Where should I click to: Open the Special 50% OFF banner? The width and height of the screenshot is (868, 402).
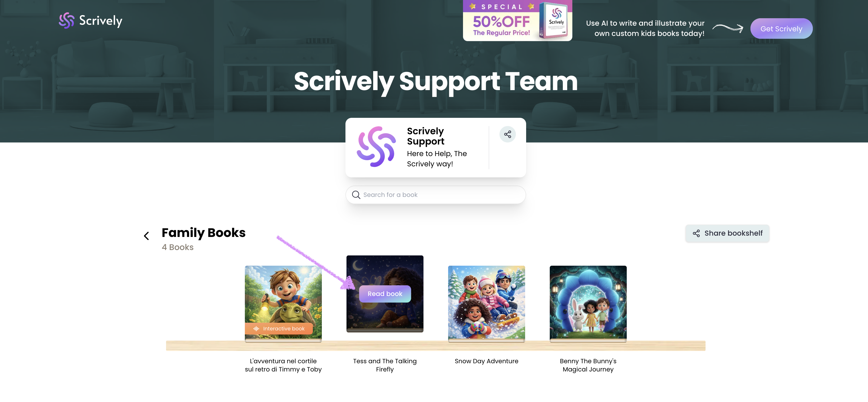coord(518,21)
